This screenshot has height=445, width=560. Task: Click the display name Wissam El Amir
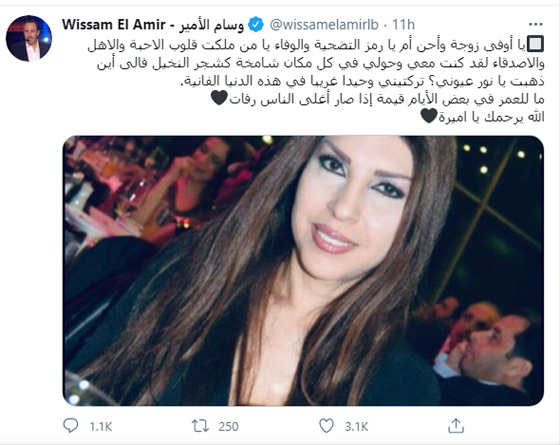point(113,25)
